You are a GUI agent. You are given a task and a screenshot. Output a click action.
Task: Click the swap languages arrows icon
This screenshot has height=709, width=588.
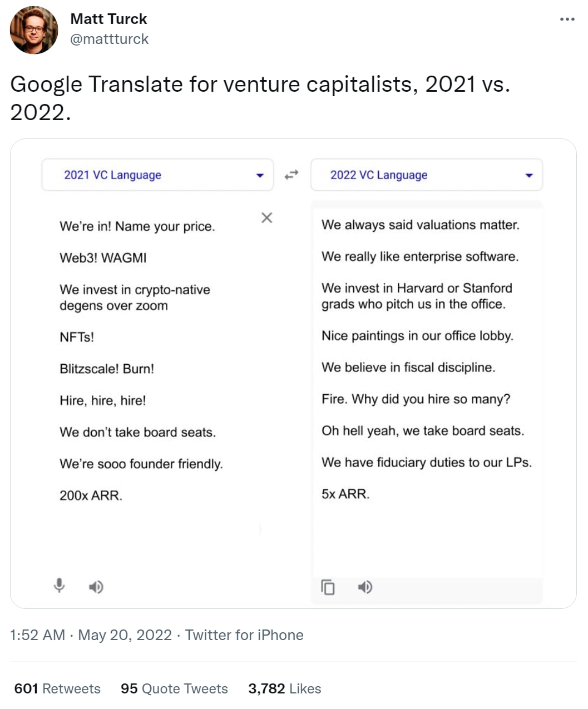pyautogui.click(x=291, y=175)
